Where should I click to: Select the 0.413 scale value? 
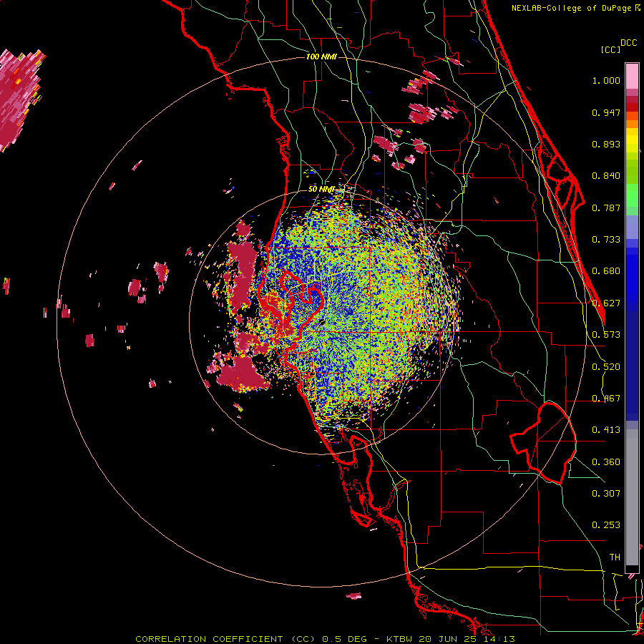click(x=606, y=430)
